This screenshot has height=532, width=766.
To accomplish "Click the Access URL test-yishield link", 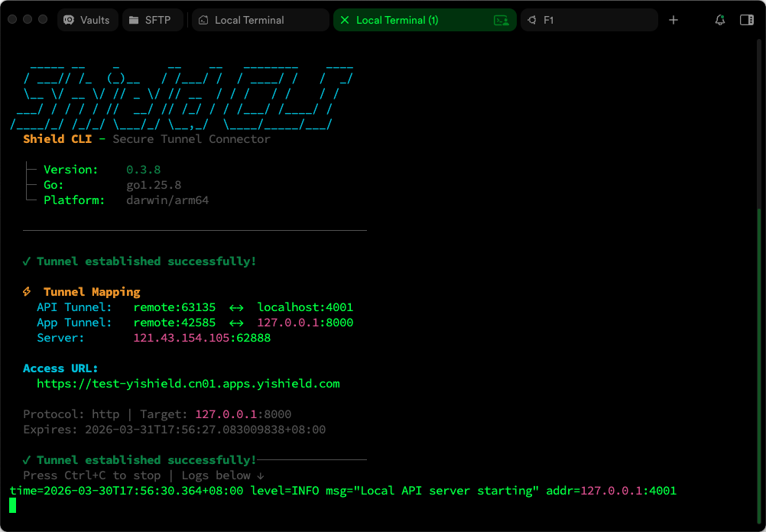I will pos(188,384).
